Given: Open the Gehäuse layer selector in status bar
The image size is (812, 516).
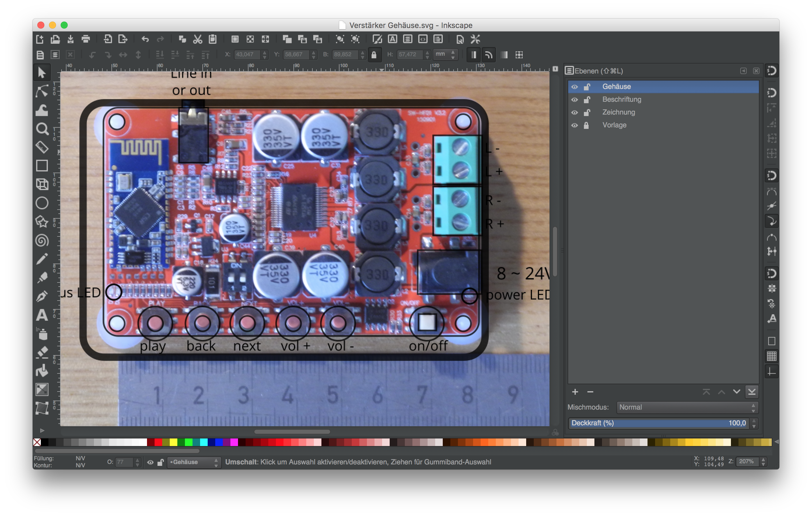Looking at the screenshot, I should pos(194,462).
